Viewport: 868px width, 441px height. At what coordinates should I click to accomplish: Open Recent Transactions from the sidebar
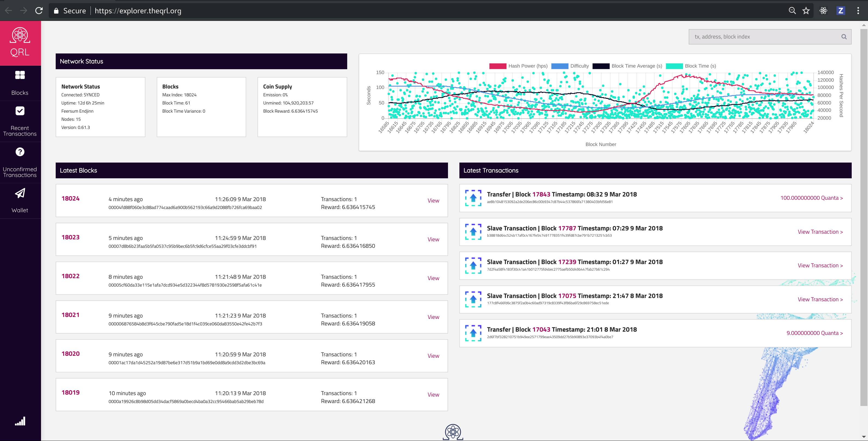(20, 122)
